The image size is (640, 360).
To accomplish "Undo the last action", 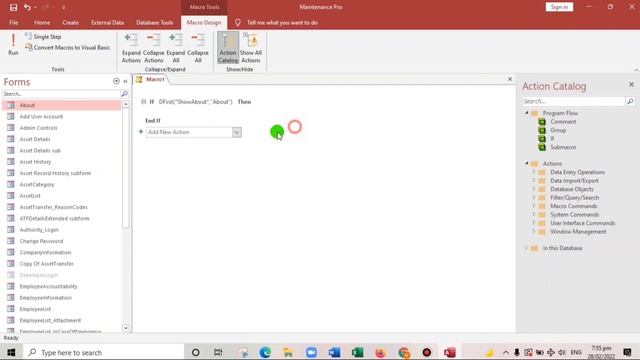I will point(27,7).
